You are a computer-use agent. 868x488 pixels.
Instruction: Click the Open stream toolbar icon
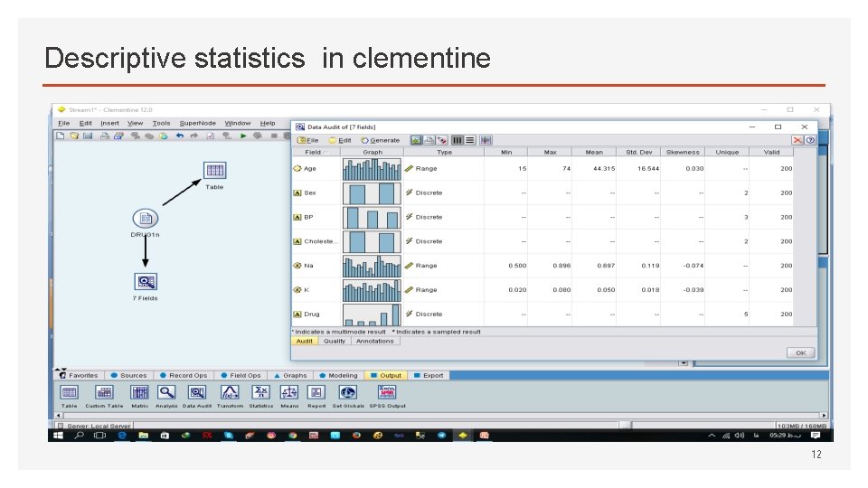(74, 136)
